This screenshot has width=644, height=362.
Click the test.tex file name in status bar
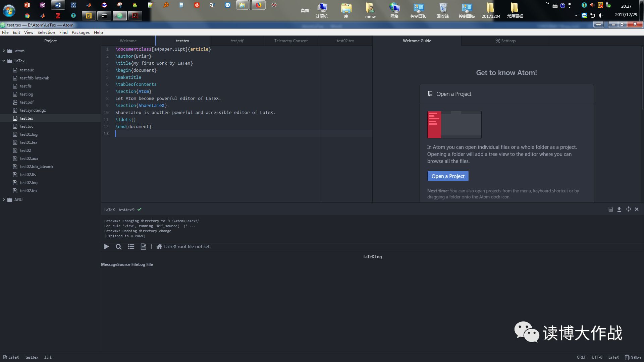click(32, 357)
